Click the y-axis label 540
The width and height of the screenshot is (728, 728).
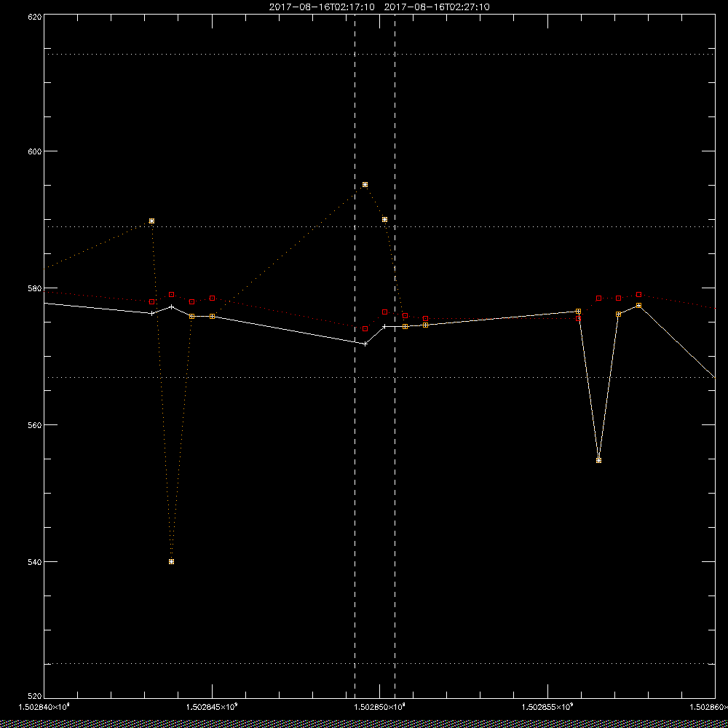(x=36, y=562)
